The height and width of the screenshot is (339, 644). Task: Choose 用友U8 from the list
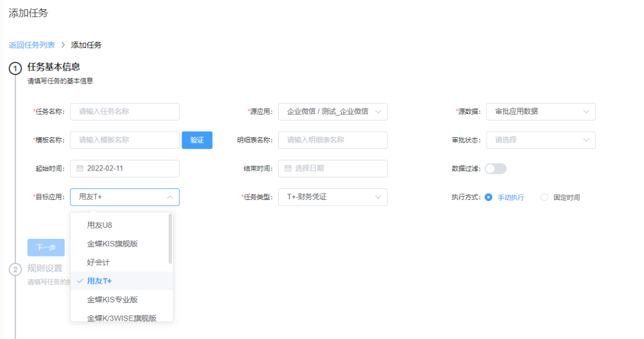121,225
